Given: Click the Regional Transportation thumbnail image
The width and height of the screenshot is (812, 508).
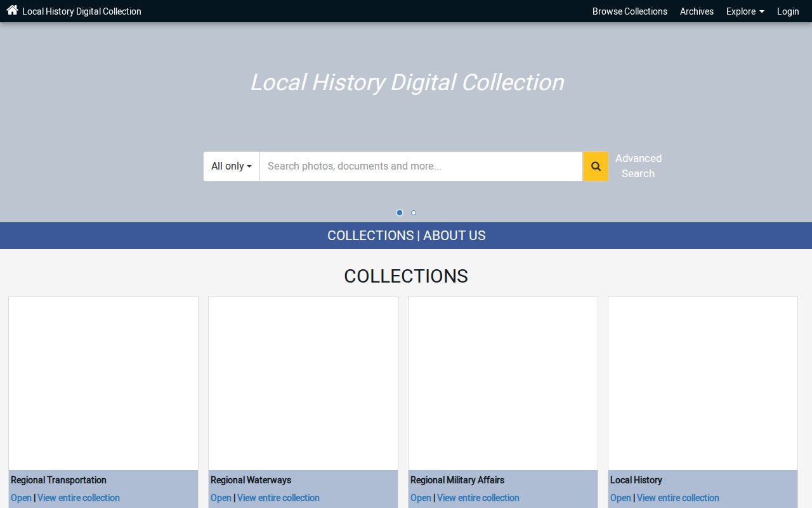Looking at the screenshot, I should click(103, 384).
